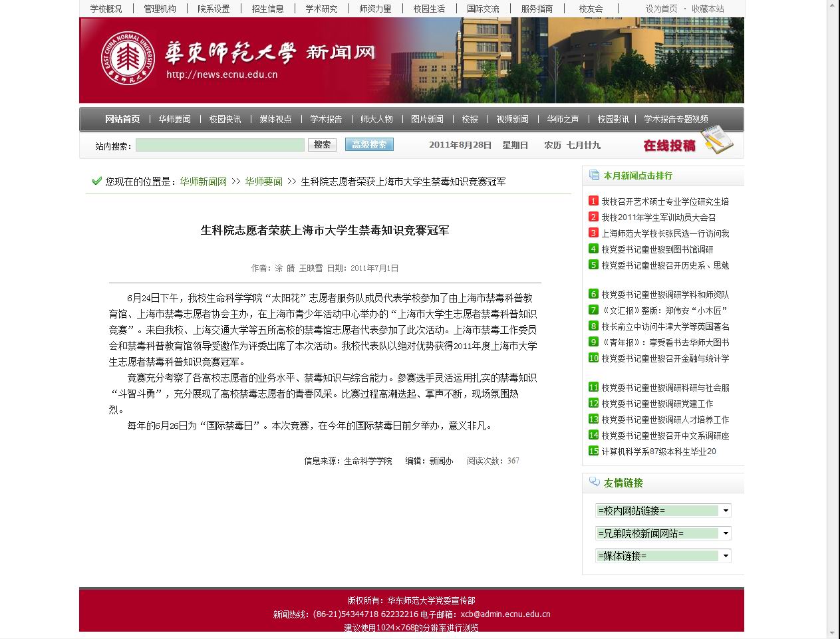The image size is (840, 639).
Task: Click the 高级搜索 advanced search button
Action: pyautogui.click(x=369, y=144)
